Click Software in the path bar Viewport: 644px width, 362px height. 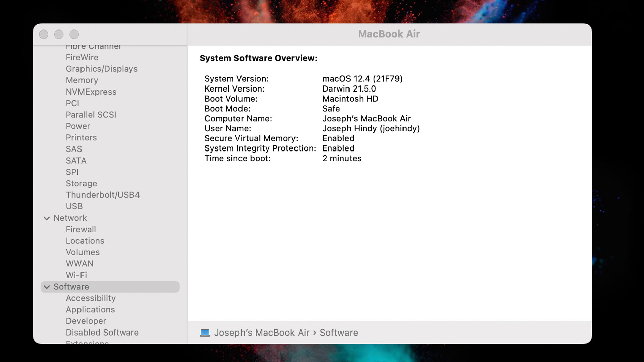(x=338, y=333)
